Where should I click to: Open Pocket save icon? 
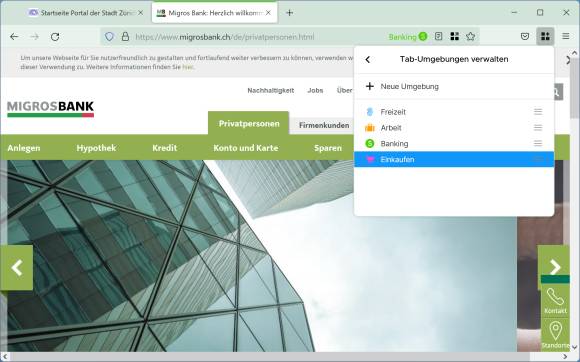coord(525,36)
